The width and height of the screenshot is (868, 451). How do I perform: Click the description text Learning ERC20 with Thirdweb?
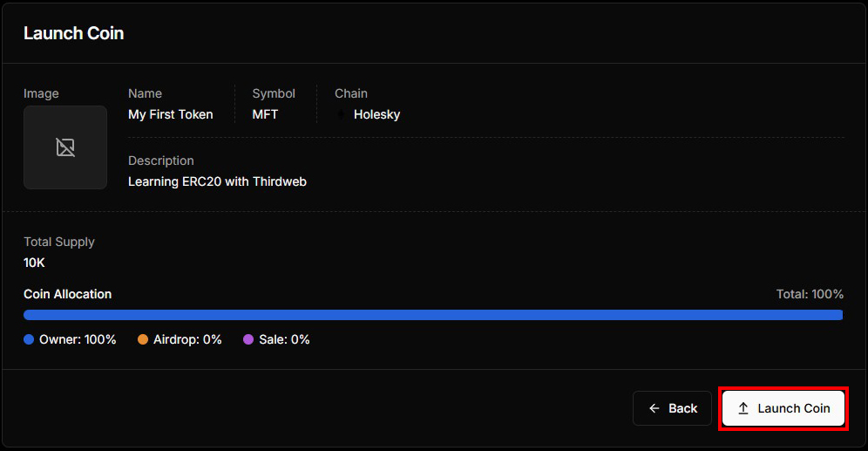point(217,181)
